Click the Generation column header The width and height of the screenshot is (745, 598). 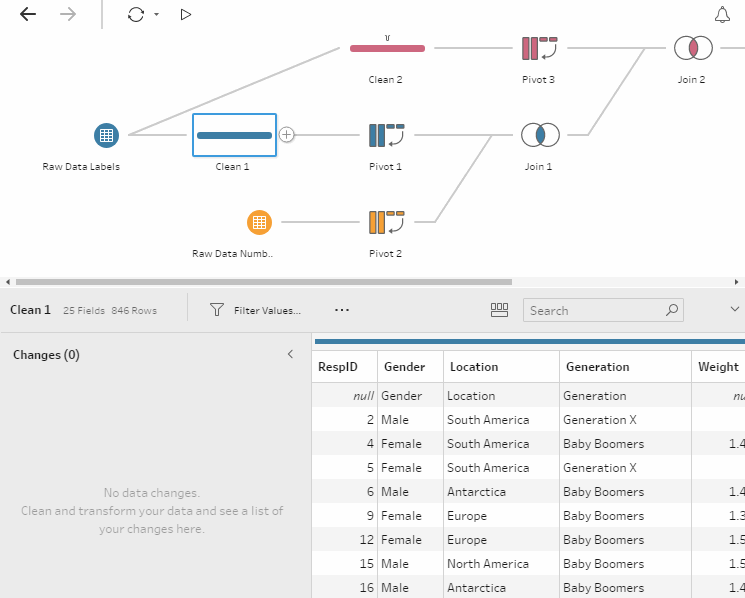pyautogui.click(x=598, y=367)
